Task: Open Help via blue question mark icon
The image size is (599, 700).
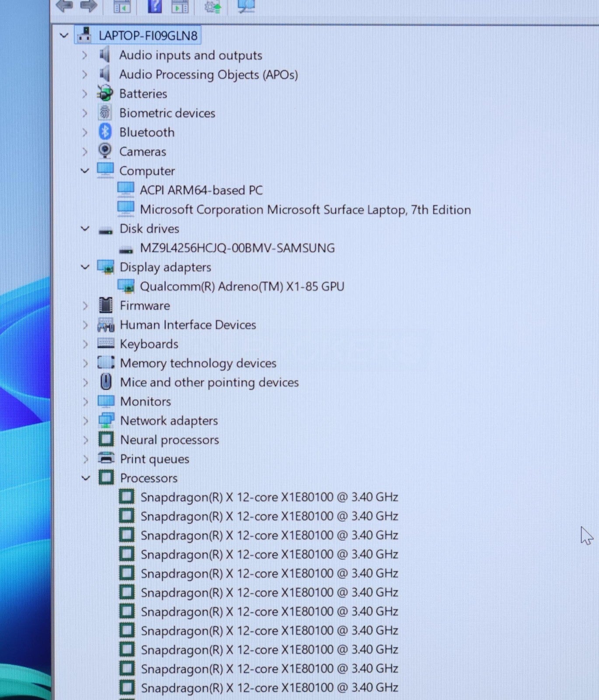Action: [154, 6]
